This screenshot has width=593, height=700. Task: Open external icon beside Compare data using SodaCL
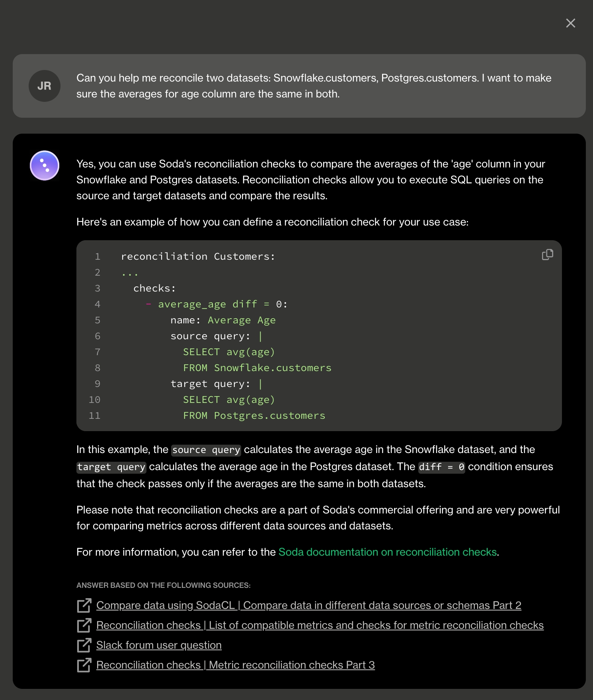pyautogui.click(x=84, y=605)
